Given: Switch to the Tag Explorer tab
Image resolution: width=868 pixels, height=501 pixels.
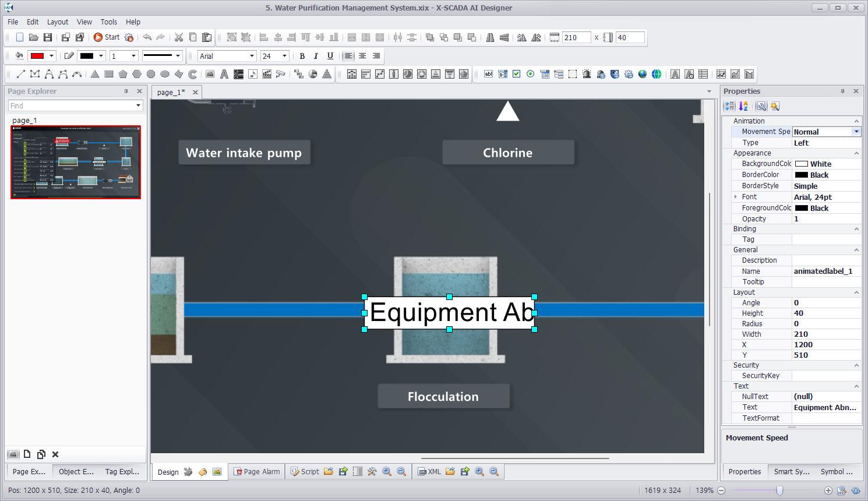Looking at the screenshot, I should coord(122,471).
